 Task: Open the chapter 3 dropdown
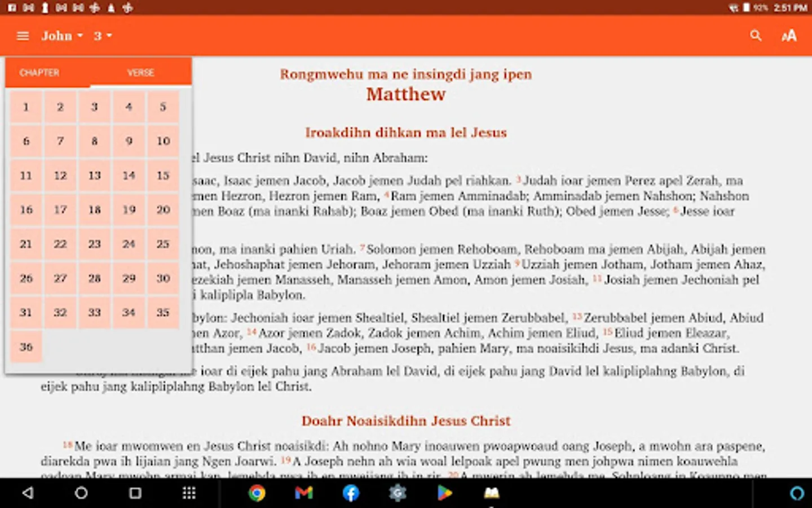[103, 36]
